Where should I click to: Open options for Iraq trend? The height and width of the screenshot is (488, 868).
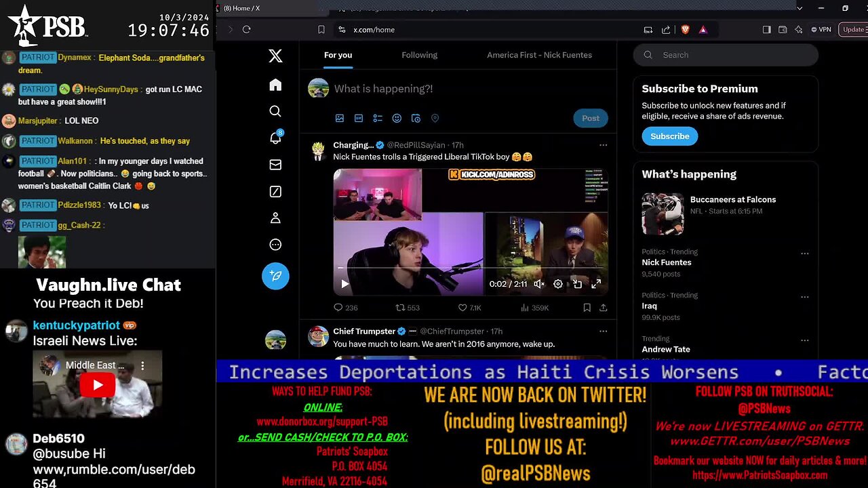click(x=804, y=297)
